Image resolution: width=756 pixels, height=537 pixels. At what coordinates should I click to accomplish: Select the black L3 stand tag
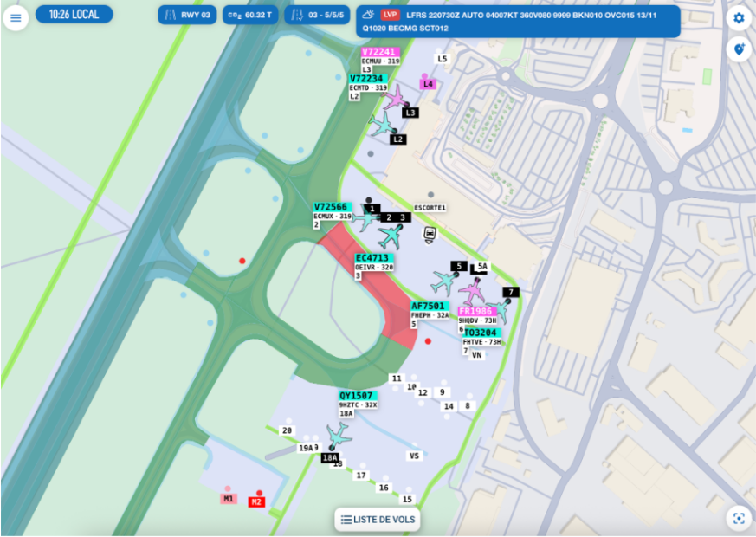[410, 113]
